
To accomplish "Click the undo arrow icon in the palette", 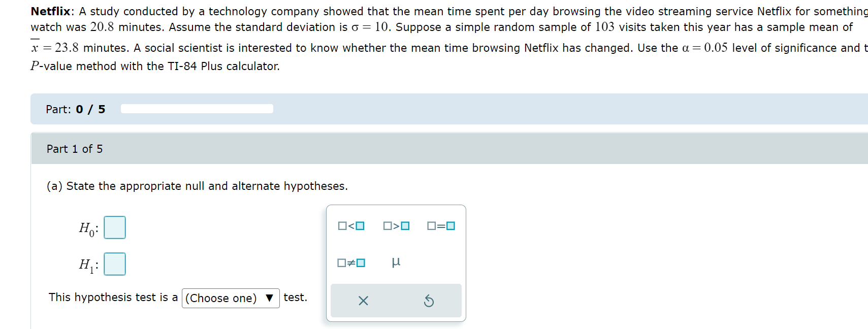I will (x=429, y=301).
